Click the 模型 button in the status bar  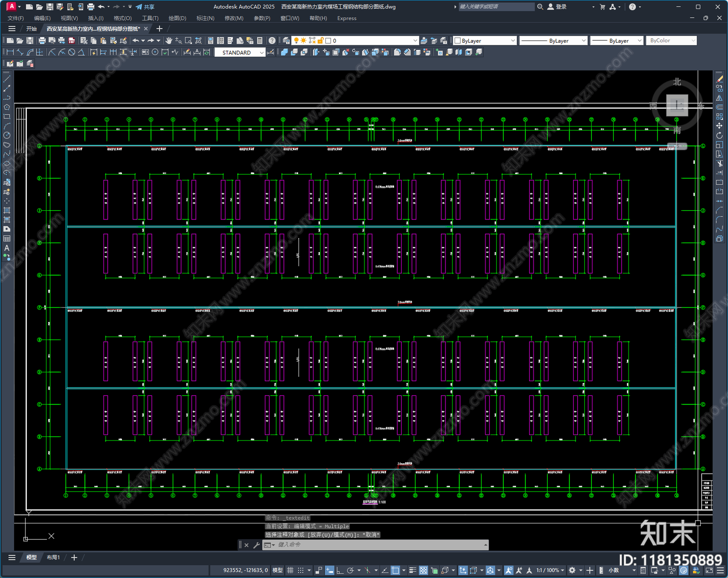click(278, 570)
